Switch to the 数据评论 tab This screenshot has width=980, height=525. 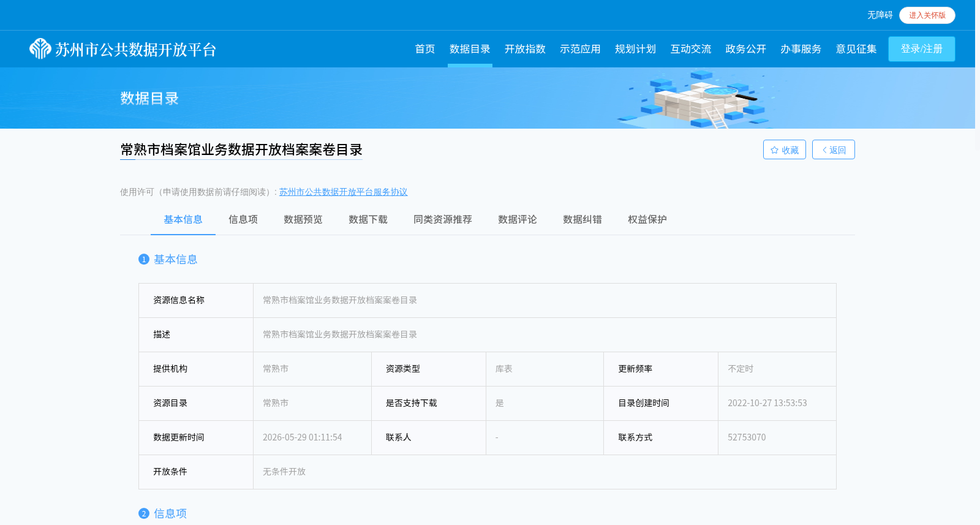518,219
